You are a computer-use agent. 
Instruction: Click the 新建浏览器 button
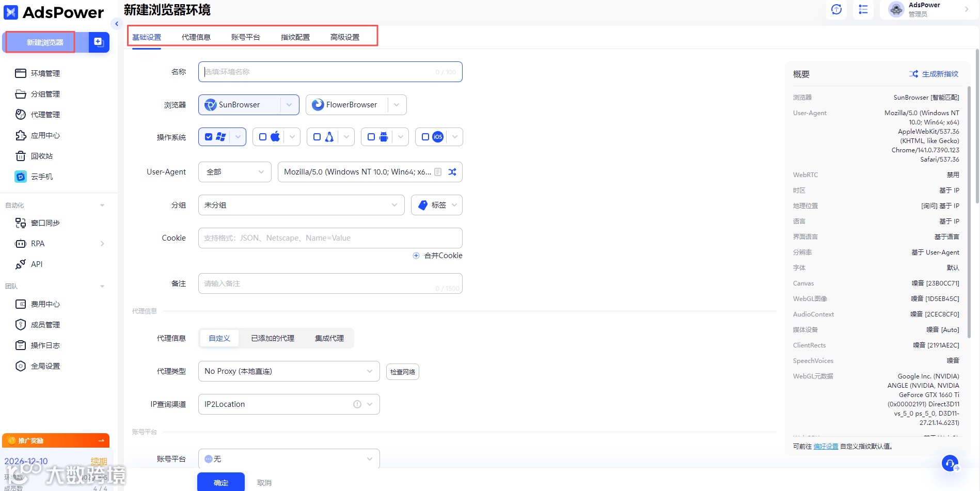click(x=45, y=42)
